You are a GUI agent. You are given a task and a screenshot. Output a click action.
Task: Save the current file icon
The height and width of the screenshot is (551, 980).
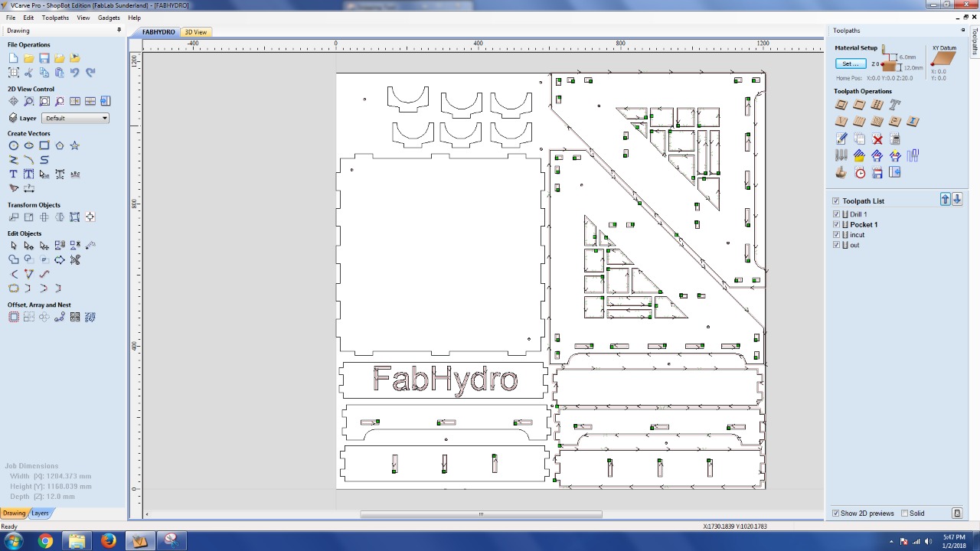[x=44, y=58]
